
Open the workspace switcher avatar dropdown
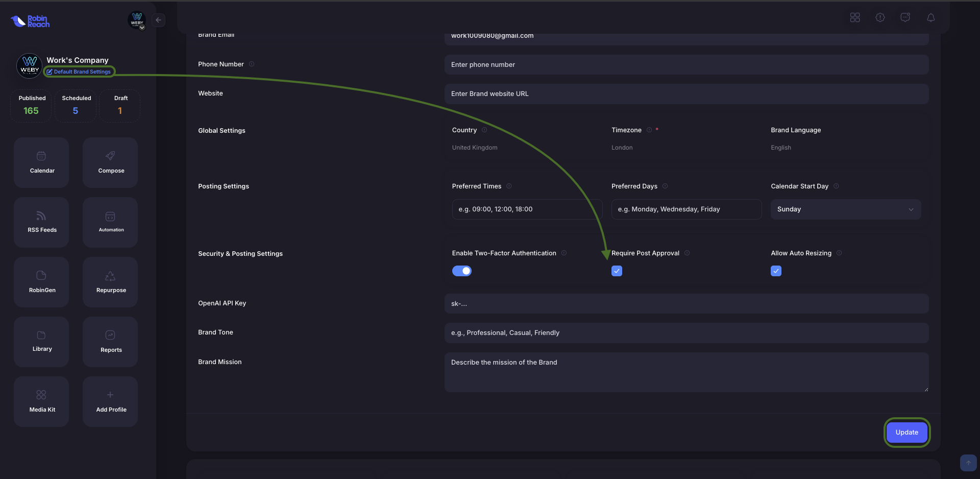[137, 20]
